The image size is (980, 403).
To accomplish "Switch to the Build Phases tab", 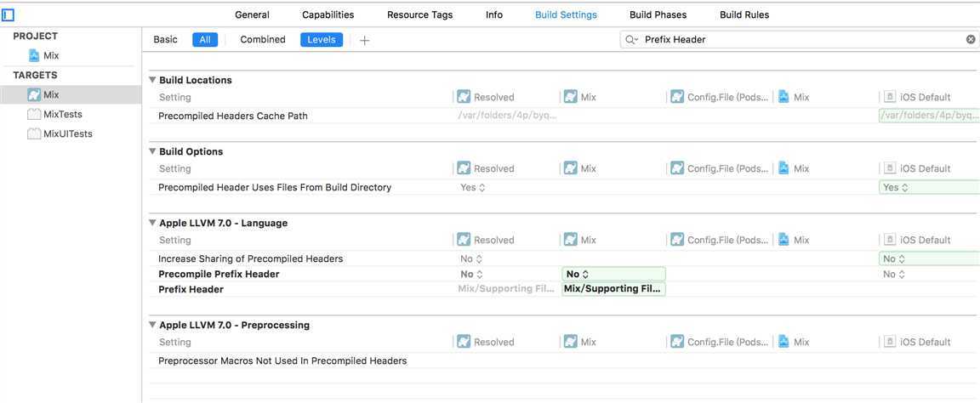I will click(x=658, y=14).
